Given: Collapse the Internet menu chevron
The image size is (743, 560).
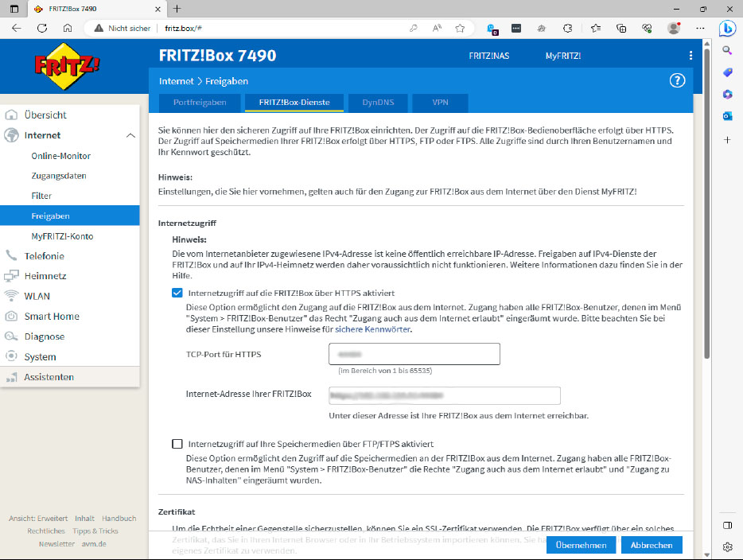Looking at the screenshot, I should coord(130,135).
